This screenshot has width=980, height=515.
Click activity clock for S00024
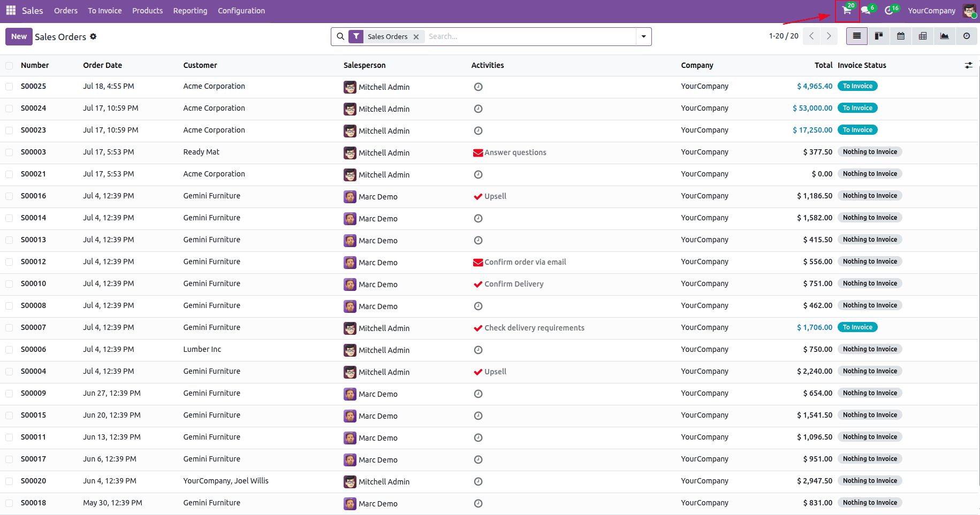click(x=478, y=109)
